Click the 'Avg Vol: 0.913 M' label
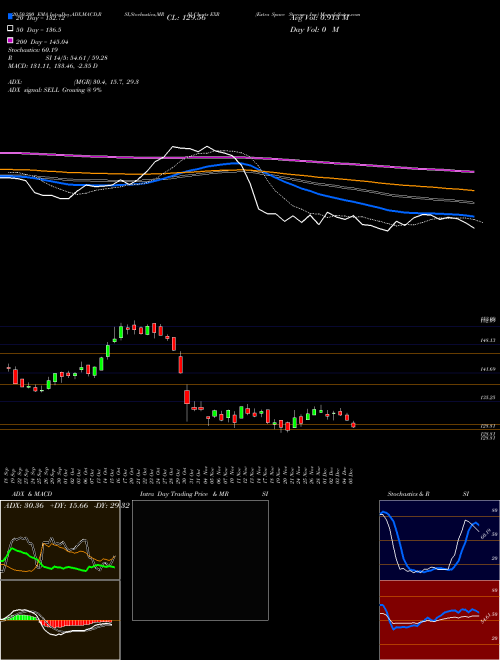This screenshot has width=500, height=660. (319, 18)
